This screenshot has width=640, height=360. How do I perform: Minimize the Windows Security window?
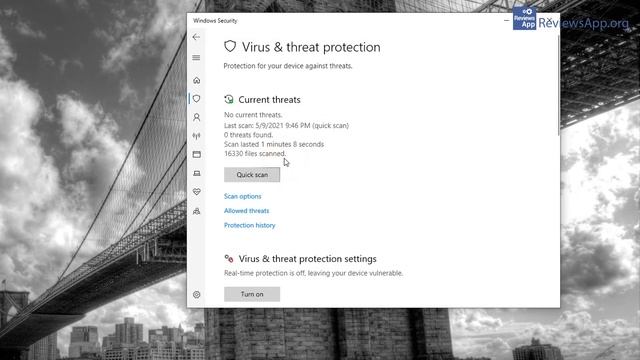coord(507,20)
